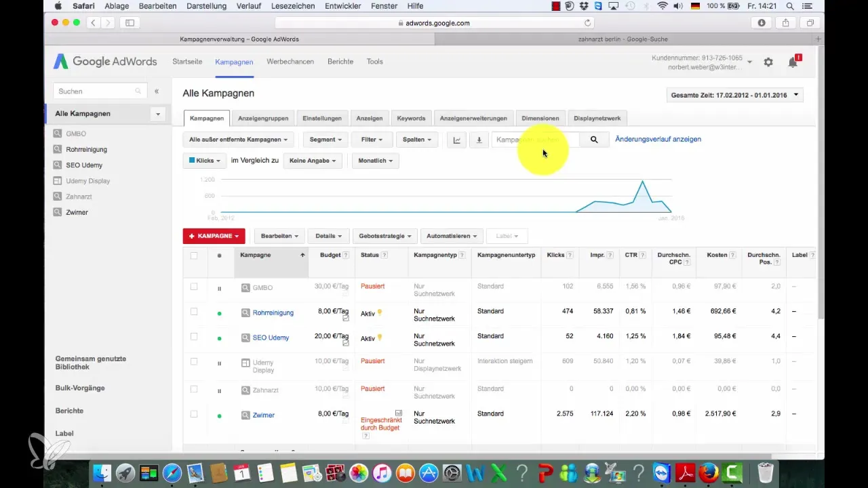Image resolution: width=868 pixels, height=488 pixels.
Task: Click the lightbulb hint icon next to Rohrreinigung status
Action: point(380,312)
